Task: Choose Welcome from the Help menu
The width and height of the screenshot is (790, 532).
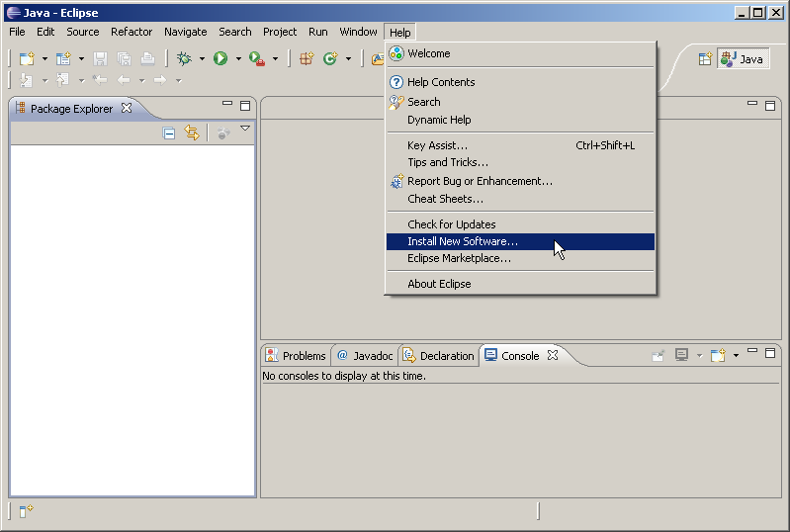Action: 520,53
